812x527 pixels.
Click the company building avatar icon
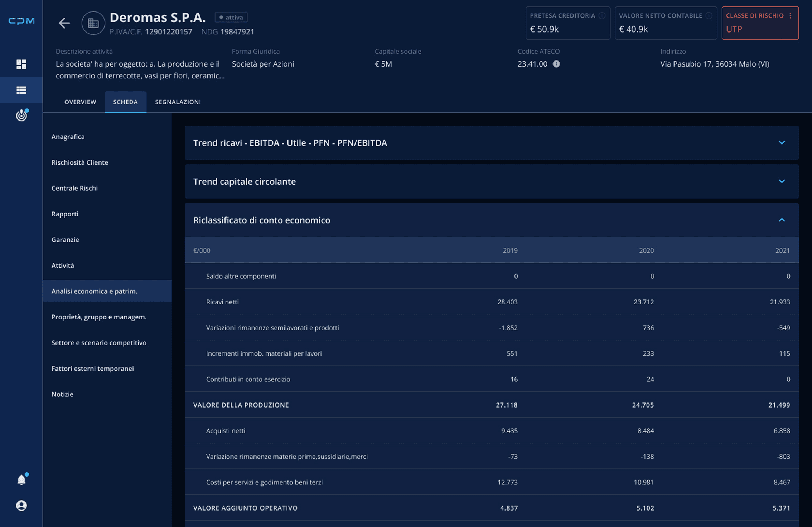click(x=93, y=23)
